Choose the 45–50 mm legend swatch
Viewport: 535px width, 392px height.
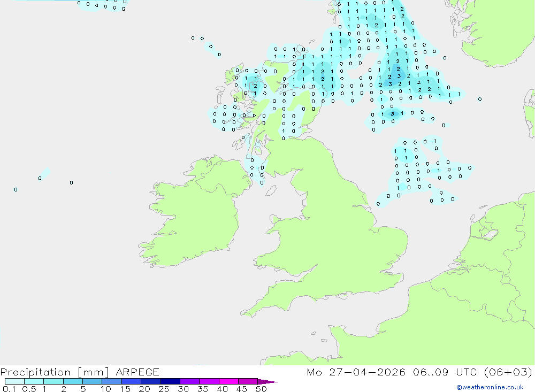pos(248,381)
